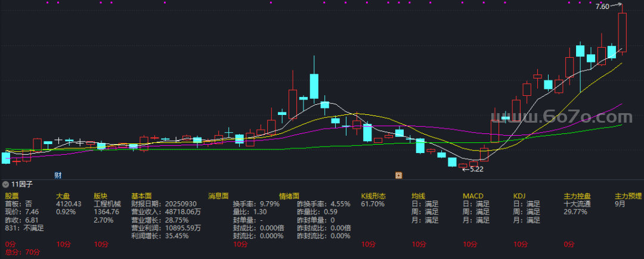
Task: Click the orange 回 marker icon
Action: 399,175
